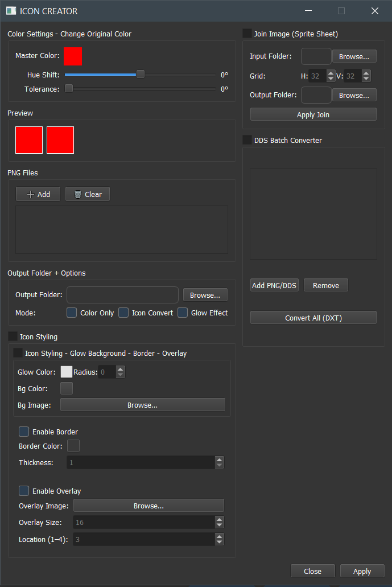The width and height of the screenshot is (392, 587).
Task: Remove selected file from DDS list
Action: point(326,285)
